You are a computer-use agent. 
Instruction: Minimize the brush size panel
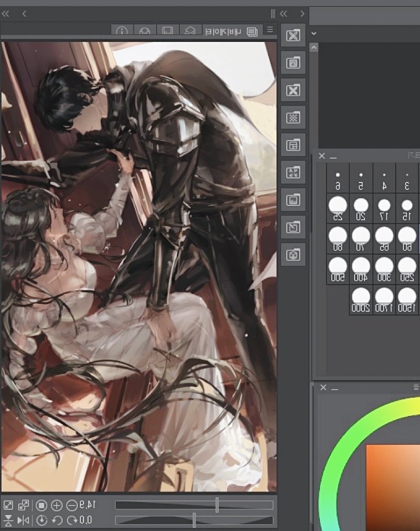coord(333,157)
